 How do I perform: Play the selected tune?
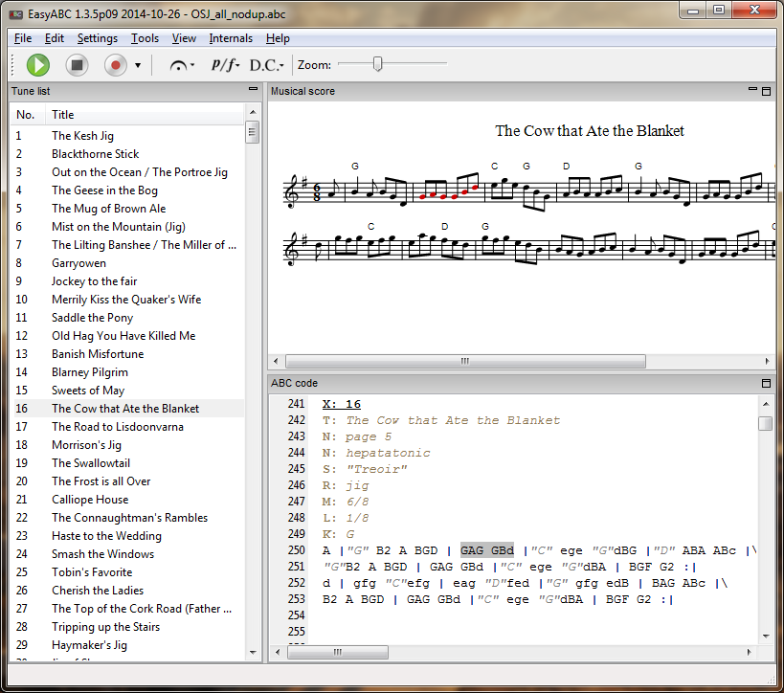[x=38, y=65]
